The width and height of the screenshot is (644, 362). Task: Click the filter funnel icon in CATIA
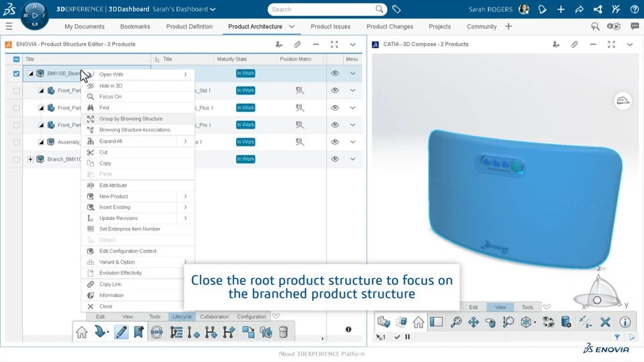pos(617,337)
